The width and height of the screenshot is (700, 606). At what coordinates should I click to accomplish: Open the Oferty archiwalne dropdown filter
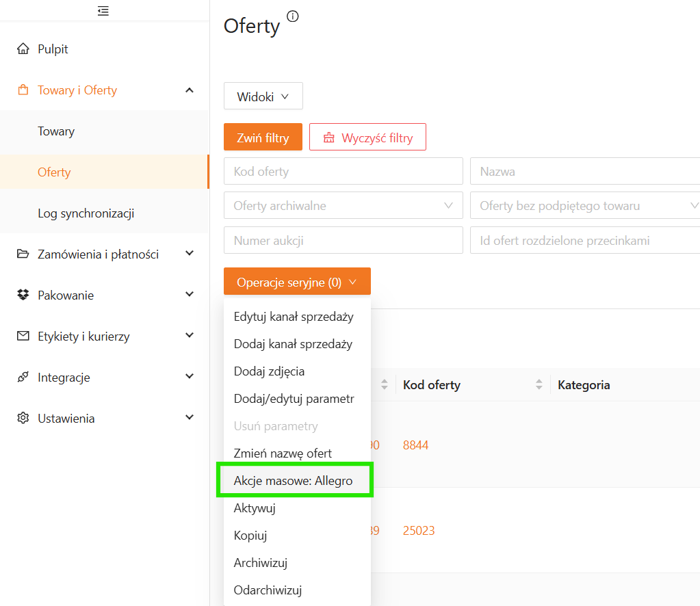pos(343,206)
